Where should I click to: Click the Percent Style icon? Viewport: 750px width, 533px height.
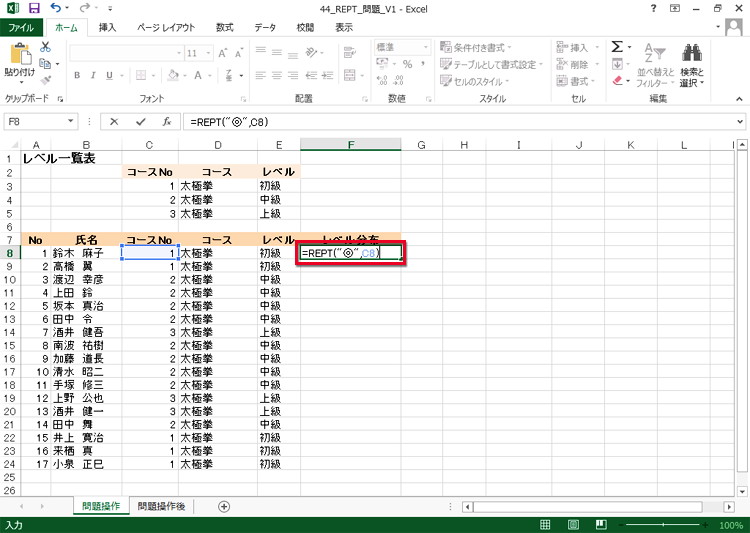[x=408, y=64]
